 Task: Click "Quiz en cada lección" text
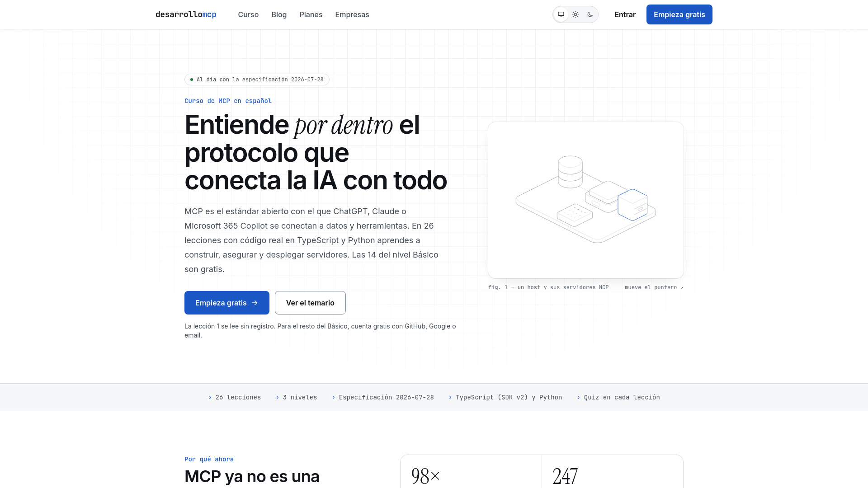pyautogui.click(x=618, y=397)
